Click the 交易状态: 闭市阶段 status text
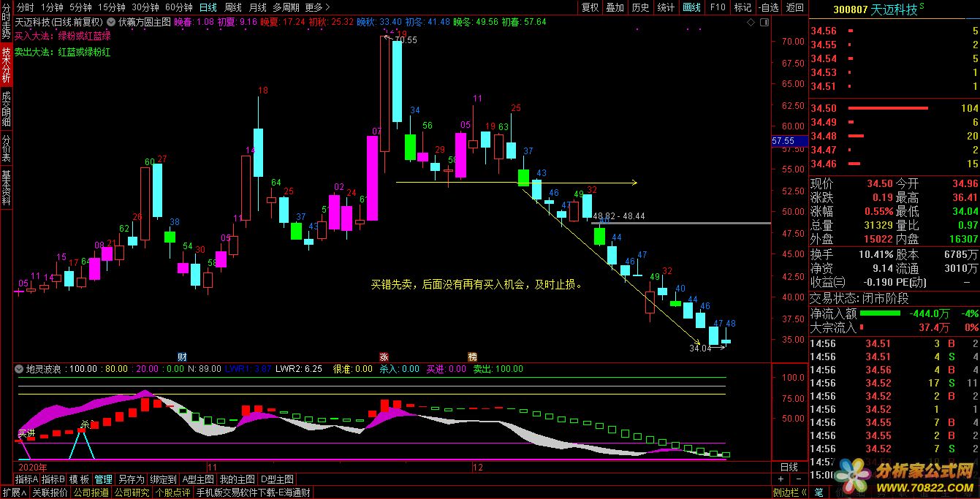Image resolution: width=980 pixels, height=499 pixels. click(x=859, y=298)
